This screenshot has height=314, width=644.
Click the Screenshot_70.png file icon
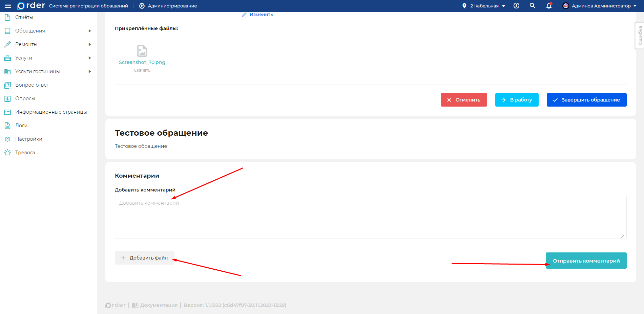tap(142, 51)
